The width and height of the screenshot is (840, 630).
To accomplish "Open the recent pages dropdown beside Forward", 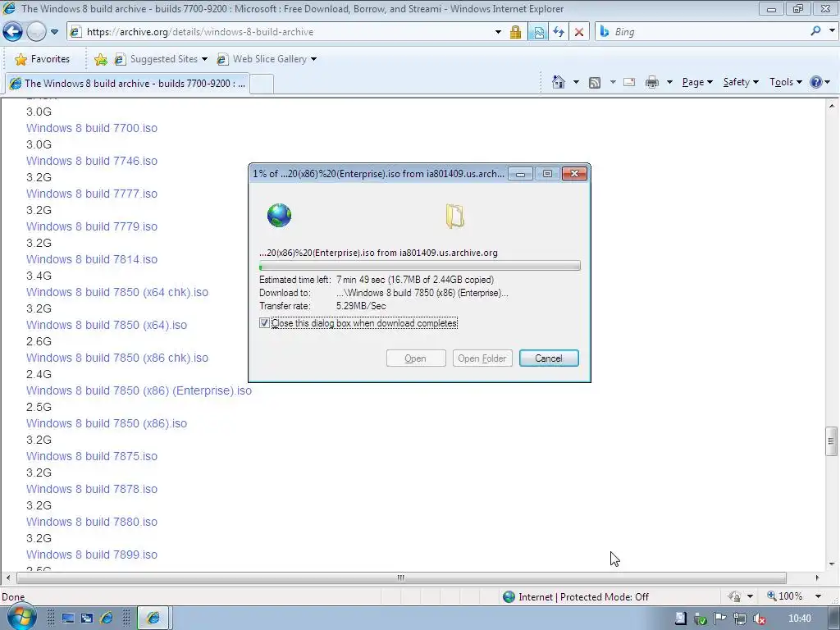I will click(55, 32).
